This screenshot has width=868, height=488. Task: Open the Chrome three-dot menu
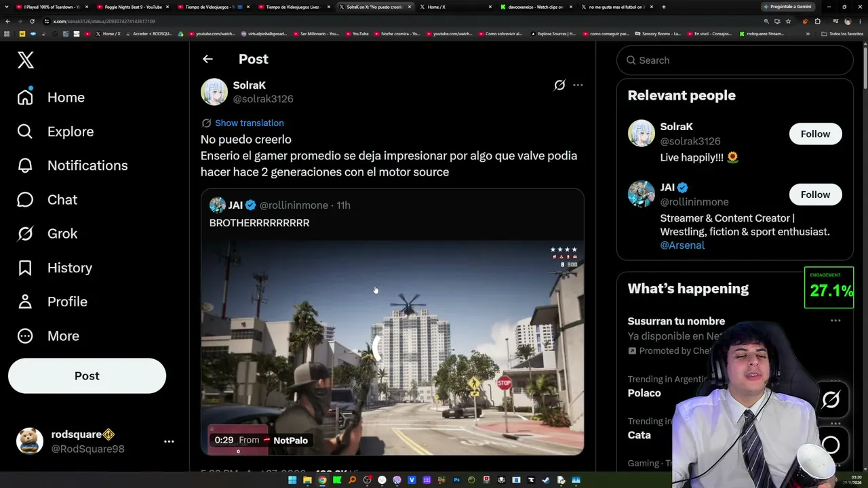(859, 21)
